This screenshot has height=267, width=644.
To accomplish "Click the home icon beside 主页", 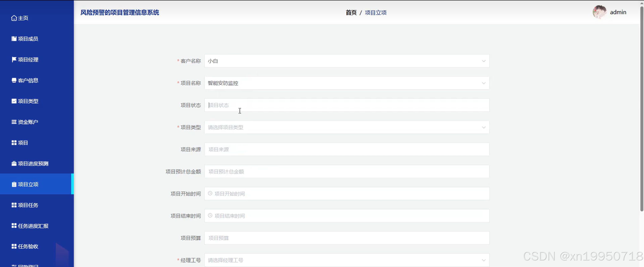I will pyautogui.click(x=14, y=18).
